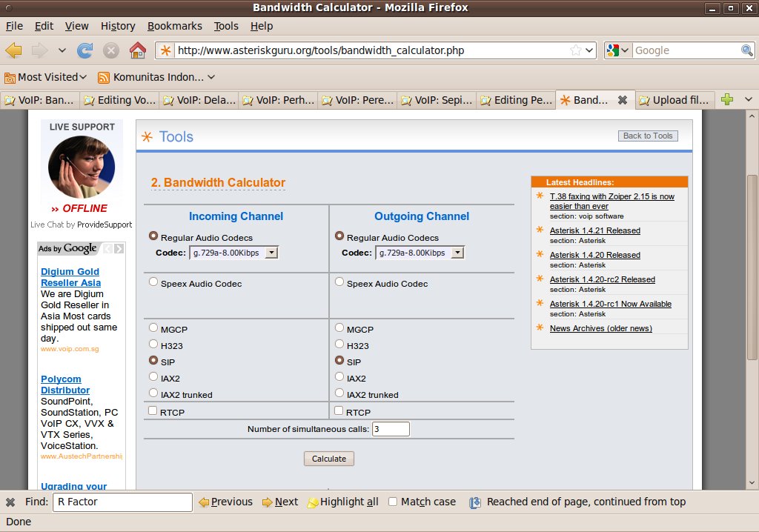Viewport: 759px width, 532px height.
Task: Toggle the Match case checkbox
Action: tap(393, 502)
